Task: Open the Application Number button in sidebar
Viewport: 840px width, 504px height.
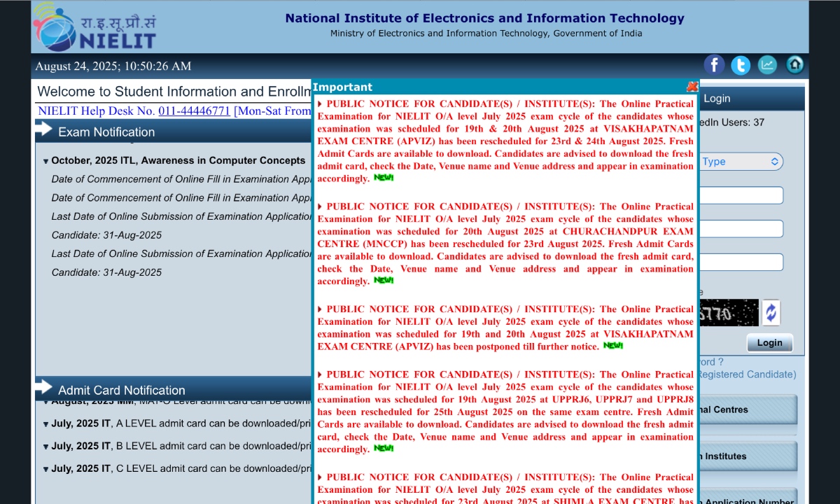Action: coord(748,498)
